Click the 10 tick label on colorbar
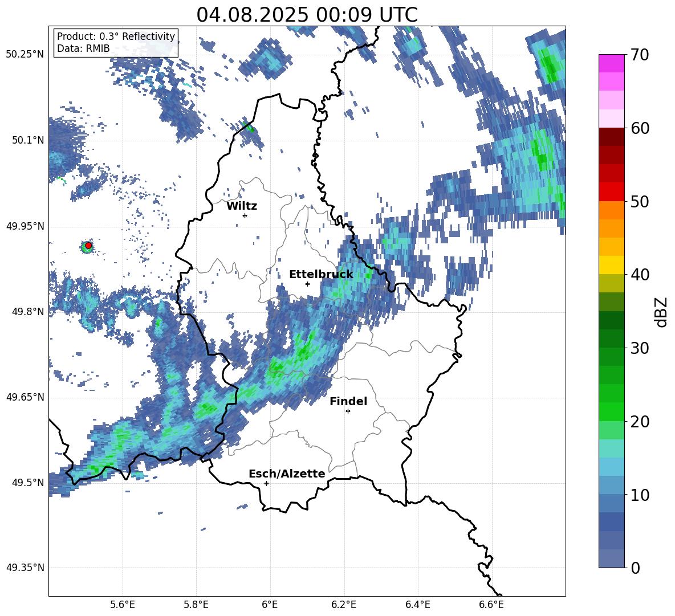This screenshot has width=675, height=616. coord(640,495)
